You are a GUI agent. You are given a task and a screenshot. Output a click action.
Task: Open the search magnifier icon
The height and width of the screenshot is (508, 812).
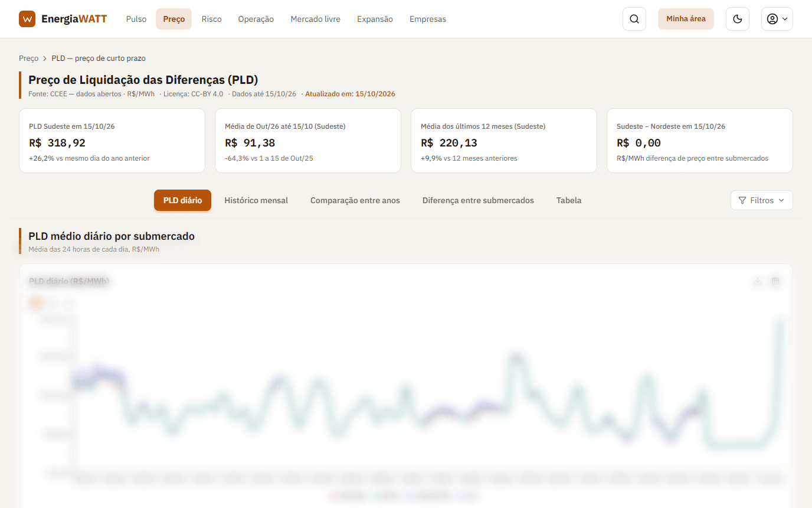[x=634, y=19]
